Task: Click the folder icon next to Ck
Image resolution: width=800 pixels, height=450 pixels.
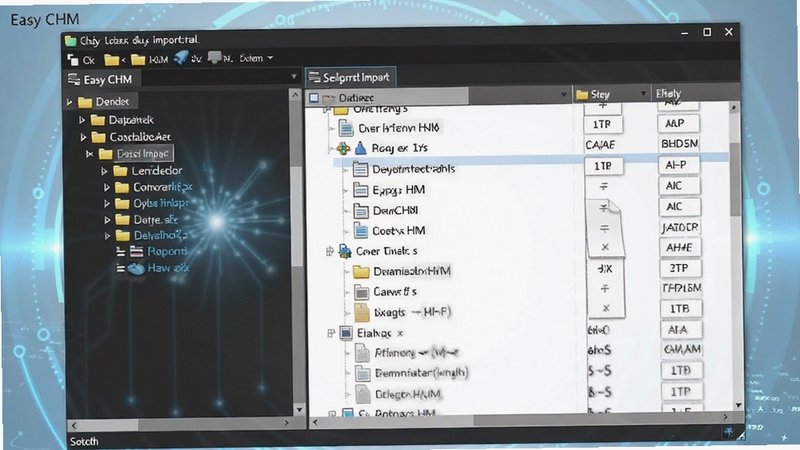Action: click(x=112, y=60)
